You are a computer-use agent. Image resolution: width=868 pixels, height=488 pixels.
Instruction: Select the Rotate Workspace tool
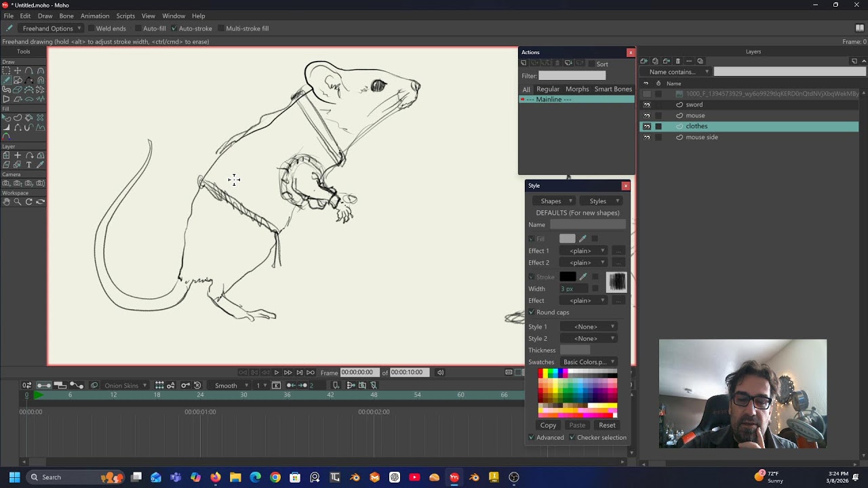coord(28,202)
